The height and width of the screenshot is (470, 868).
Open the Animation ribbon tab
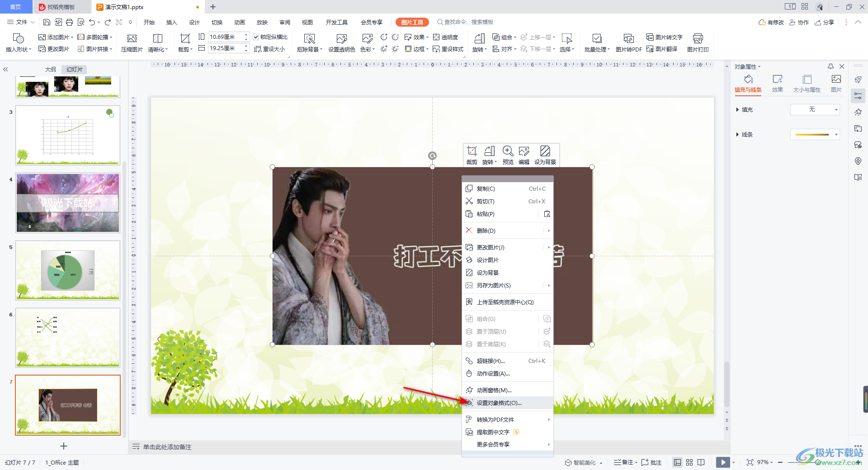pos(239,22)
